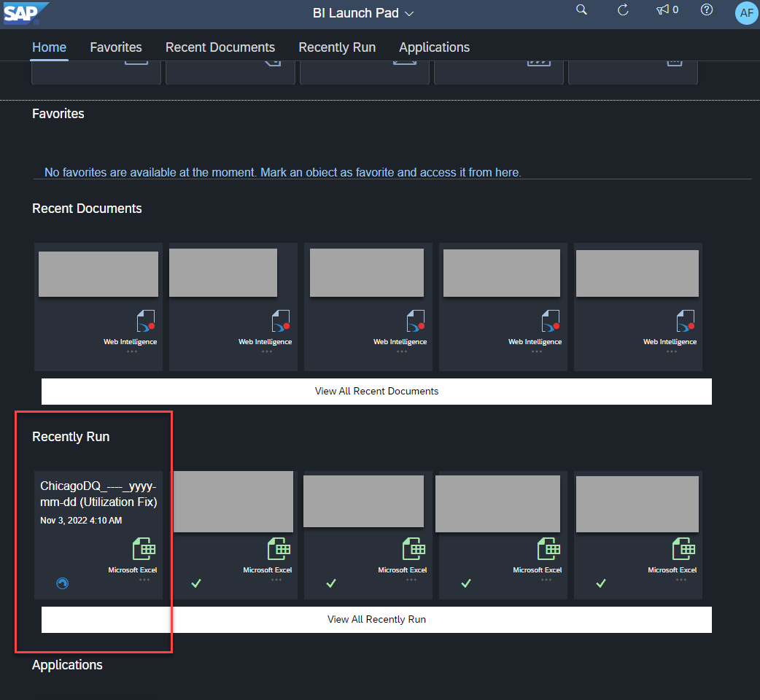This screenshot has height=700, width=760.
Task: Open more options ellipsis on second recent document
Action: 266,351
